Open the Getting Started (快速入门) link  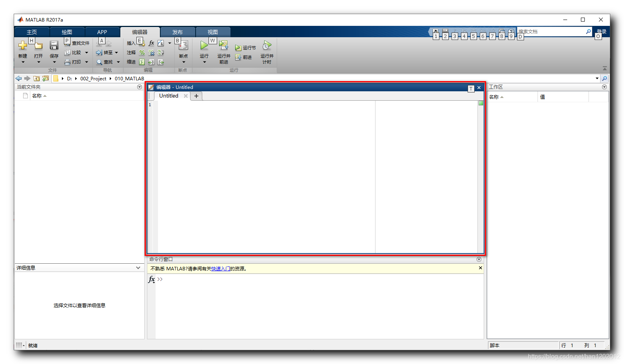[x=221, y=269]
